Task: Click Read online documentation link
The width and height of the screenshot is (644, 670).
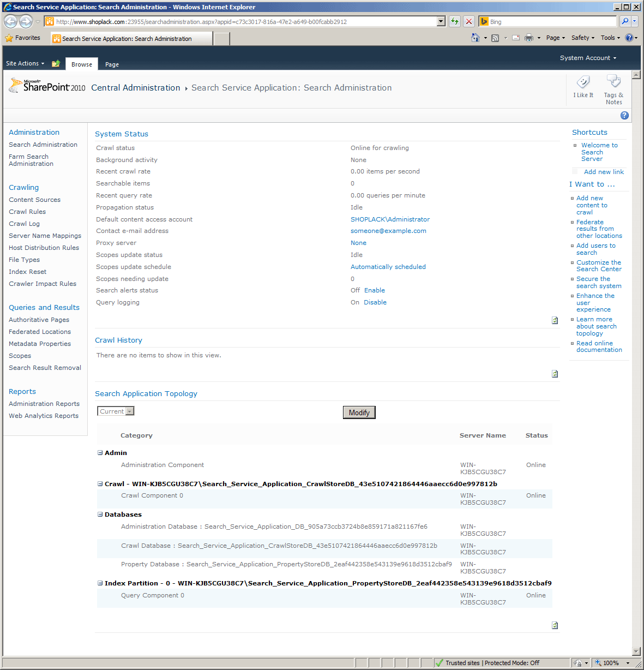Action: [599, 346]
